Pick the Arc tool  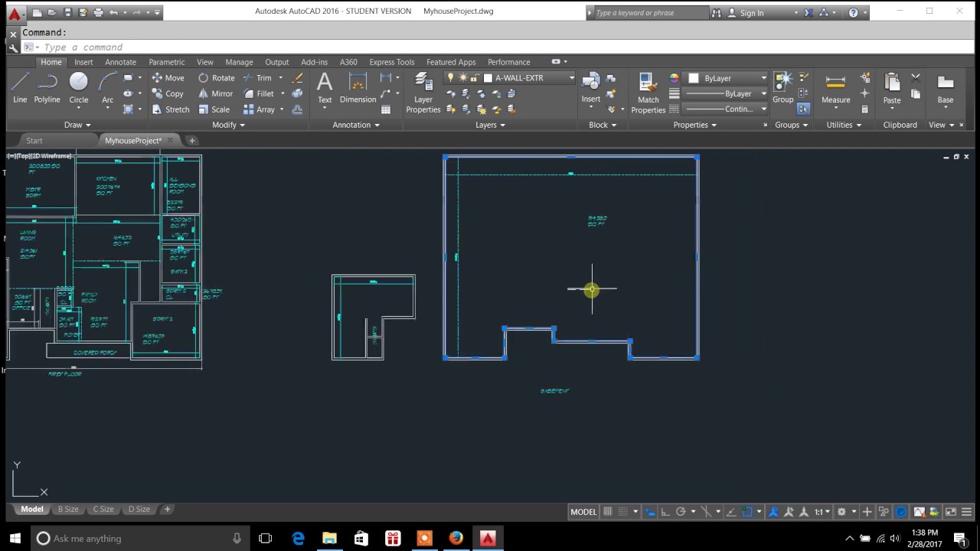point(107,87)
